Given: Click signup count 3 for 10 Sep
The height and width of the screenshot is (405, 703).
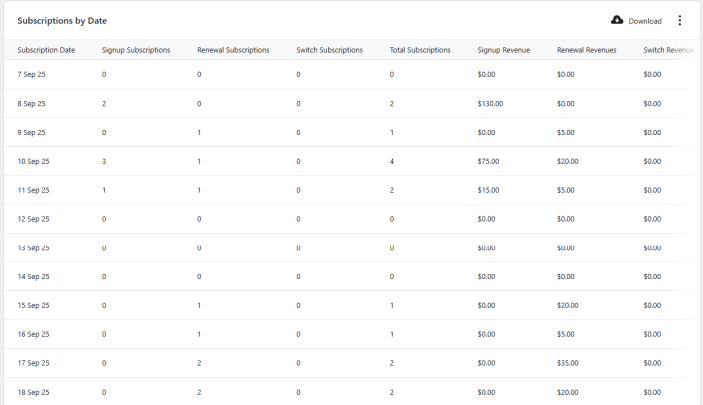Looking at the screenshot, I should coord(104,161).
